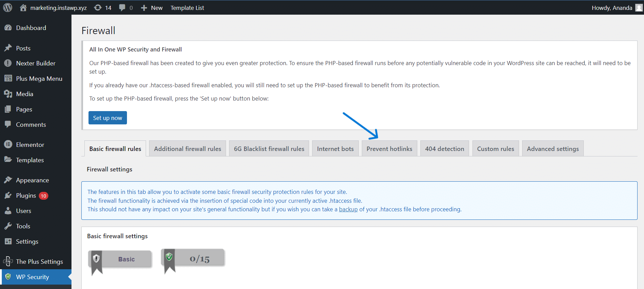Screen dimensions: 644x289
Task: Click the WordPress logo icon
Action: click(x=7, y=7)
